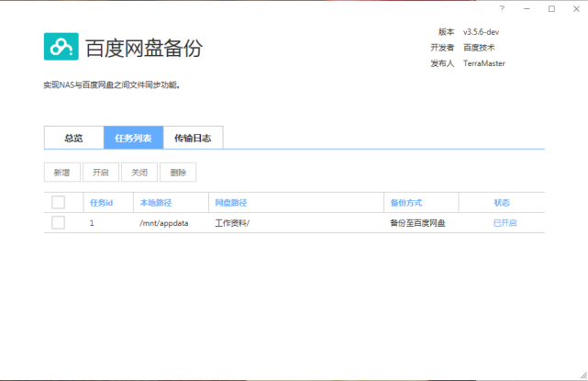Viewport: 588px width, 381px height.
Task: Click the Baidu Netdisk cloud logo icon
Action: click(x=61, y=47)
